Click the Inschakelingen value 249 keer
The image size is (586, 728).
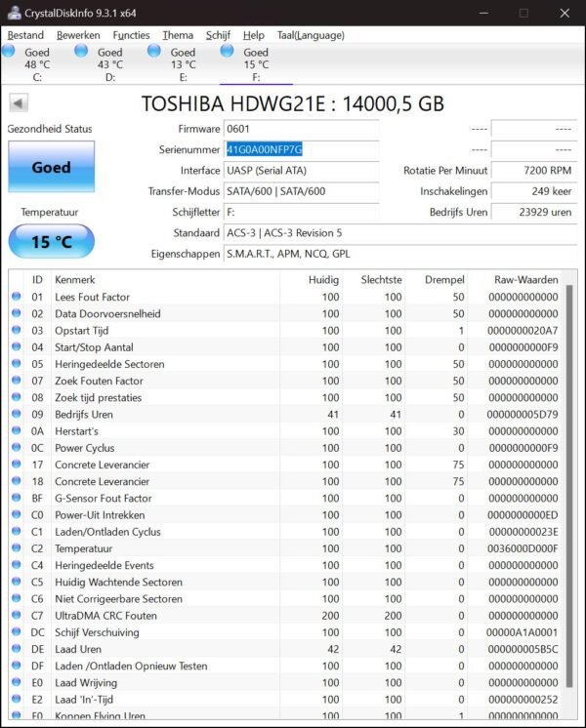click(534, 191)
